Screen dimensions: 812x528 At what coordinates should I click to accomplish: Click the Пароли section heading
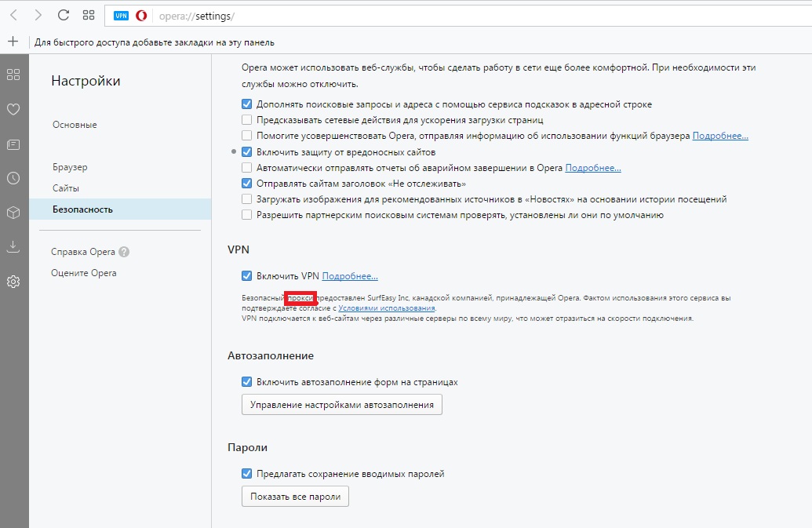[x=248, y=448]
